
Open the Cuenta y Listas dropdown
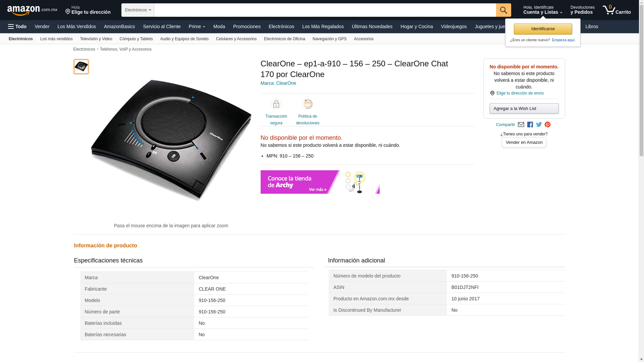pos(542,10)
